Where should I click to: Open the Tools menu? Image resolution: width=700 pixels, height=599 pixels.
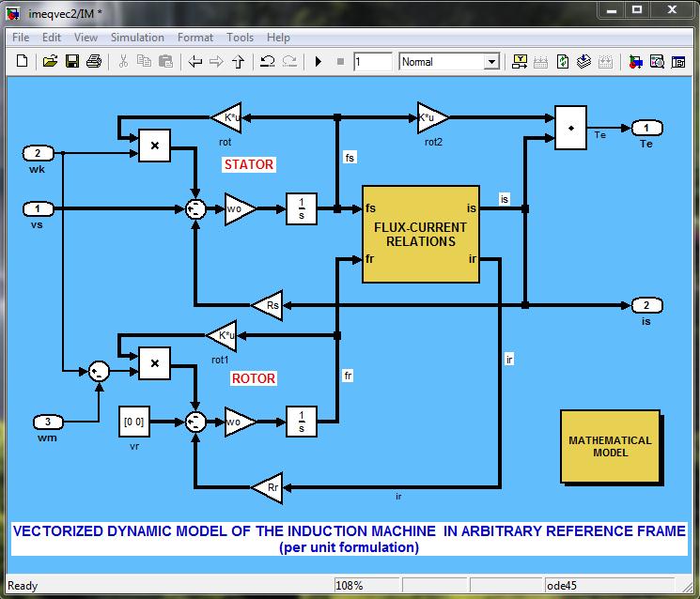click(240, 38)
